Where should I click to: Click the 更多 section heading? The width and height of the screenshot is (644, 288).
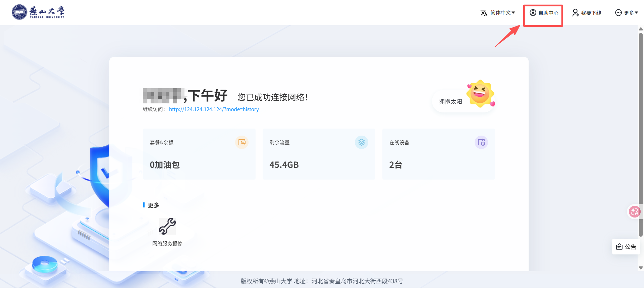[x=154, y=205]
